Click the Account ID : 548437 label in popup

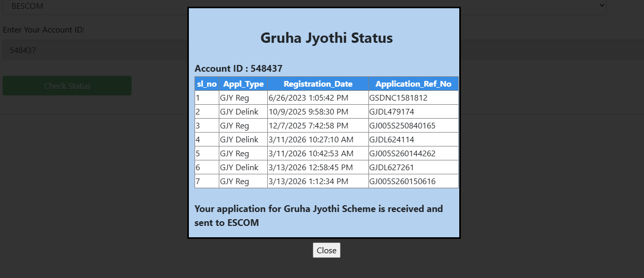point(238,69)
